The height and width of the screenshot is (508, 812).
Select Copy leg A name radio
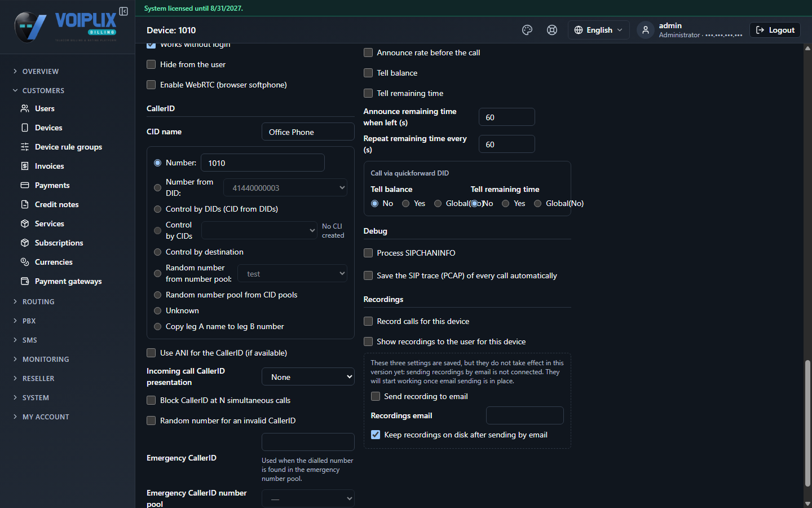pos(158,326)
